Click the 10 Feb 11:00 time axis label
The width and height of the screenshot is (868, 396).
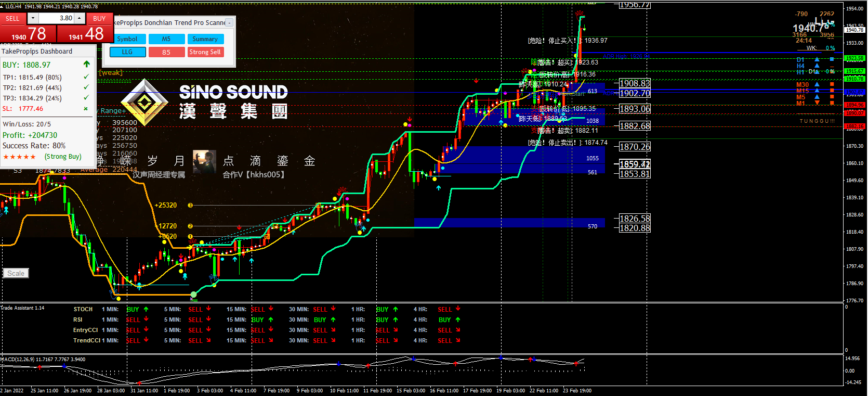click(344, 391)
